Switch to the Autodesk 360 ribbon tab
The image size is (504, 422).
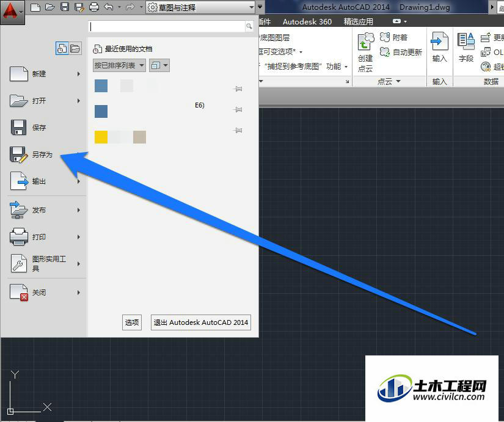(x=307, y=21)
